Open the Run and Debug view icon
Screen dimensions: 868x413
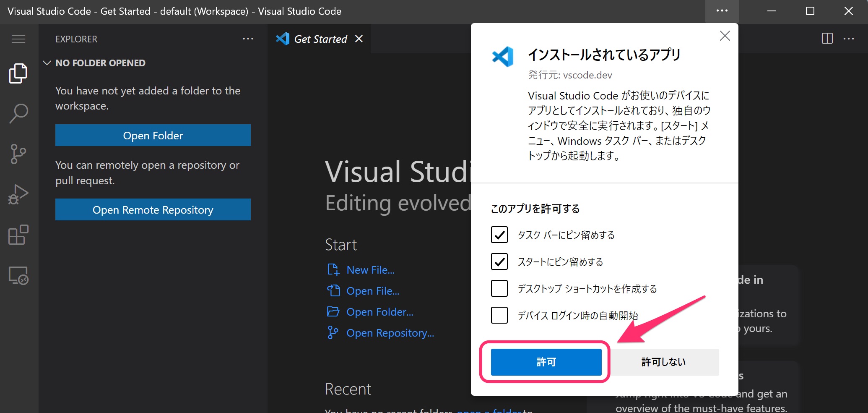tap(18, 194)
